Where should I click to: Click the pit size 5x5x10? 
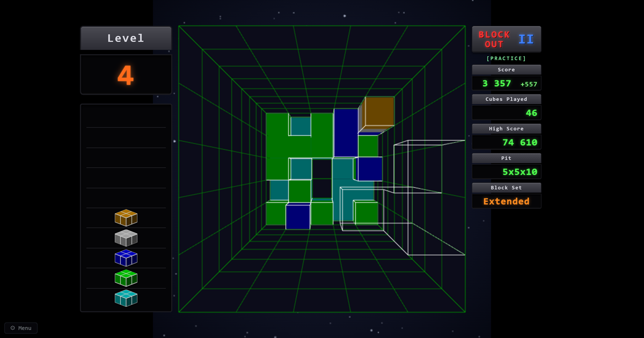pyautogui.click(x=520, y=172)
